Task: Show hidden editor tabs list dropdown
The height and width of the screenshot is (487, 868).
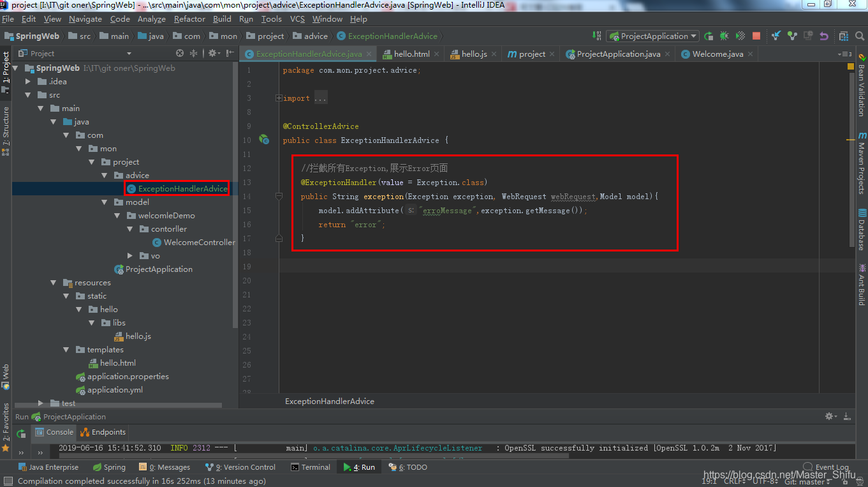Action: [846, 54]
